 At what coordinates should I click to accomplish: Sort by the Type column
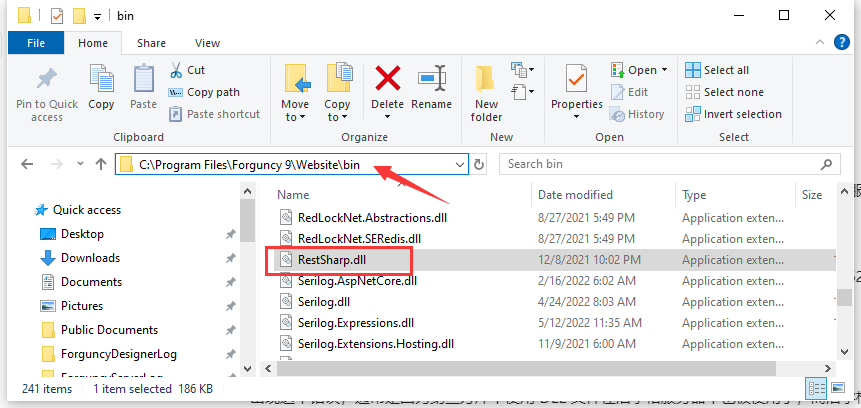coord(694,195)
